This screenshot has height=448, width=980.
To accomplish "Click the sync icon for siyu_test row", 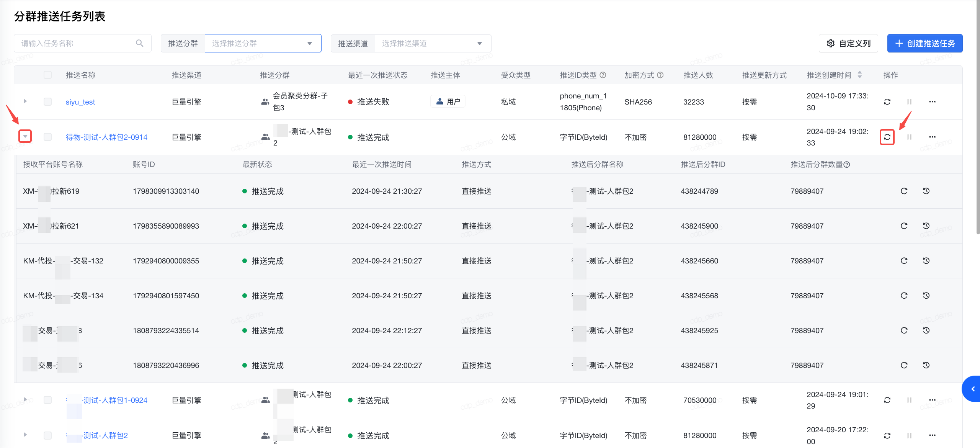I will point(887,102).
